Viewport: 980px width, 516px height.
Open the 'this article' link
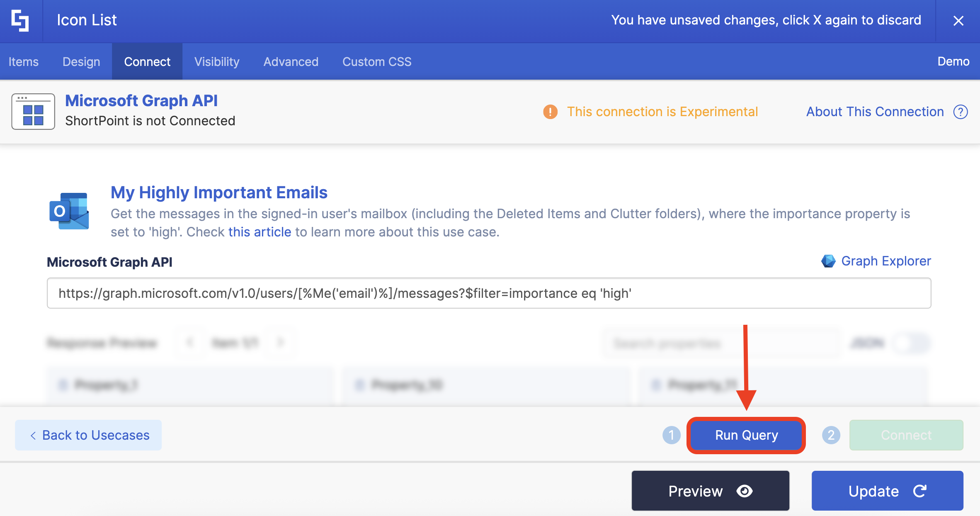tap(260, 232)
